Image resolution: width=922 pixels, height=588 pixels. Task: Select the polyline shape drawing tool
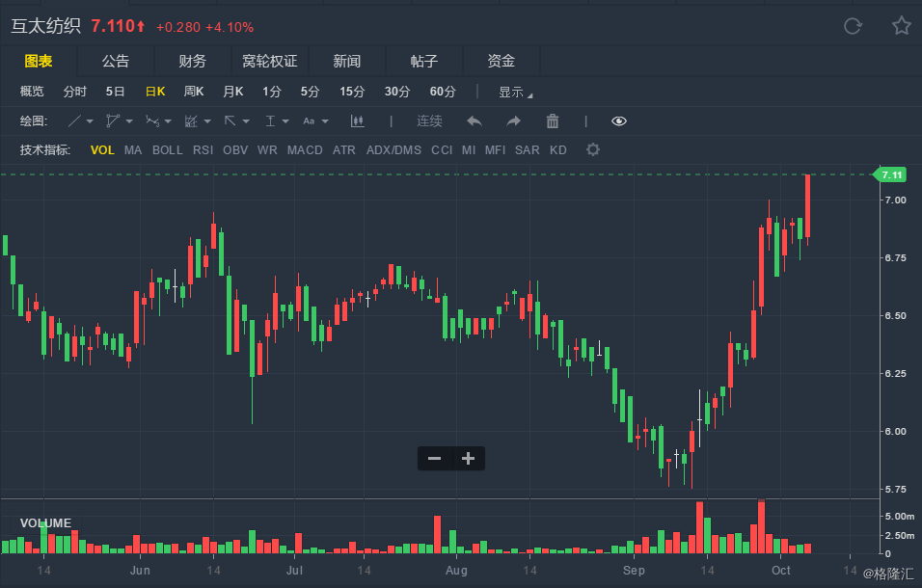(x=112, y=121)
